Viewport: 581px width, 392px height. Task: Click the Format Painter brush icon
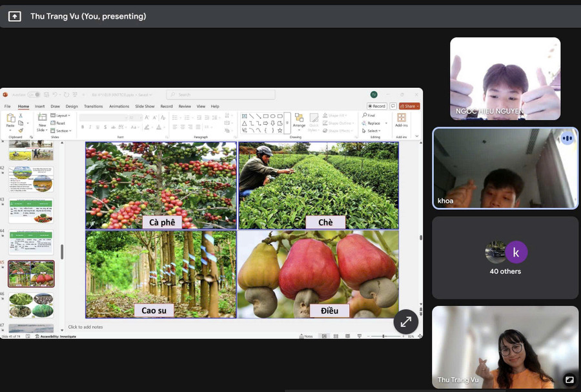point(21,130)
